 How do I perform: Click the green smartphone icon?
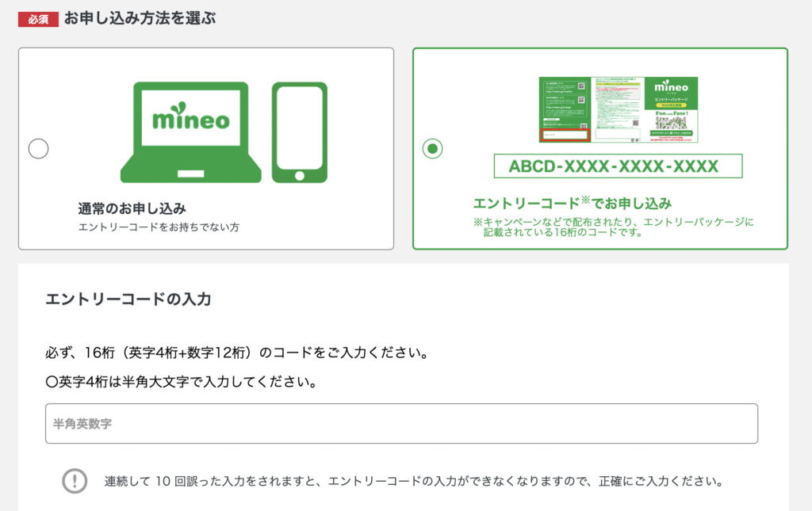pyautogui.click(x=299, y=132)
